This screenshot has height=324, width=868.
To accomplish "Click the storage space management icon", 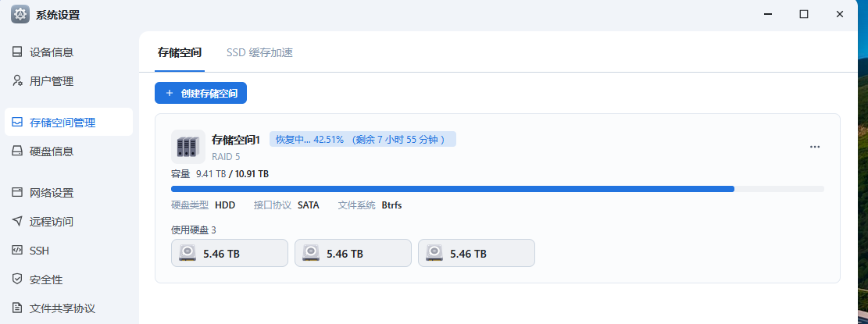I will click(17, 123).
